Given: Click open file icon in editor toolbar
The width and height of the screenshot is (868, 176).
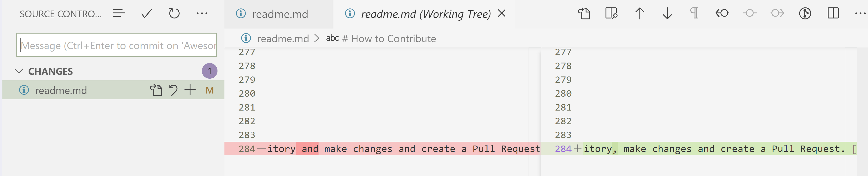Looking at the screenshot, I should 584,13.
